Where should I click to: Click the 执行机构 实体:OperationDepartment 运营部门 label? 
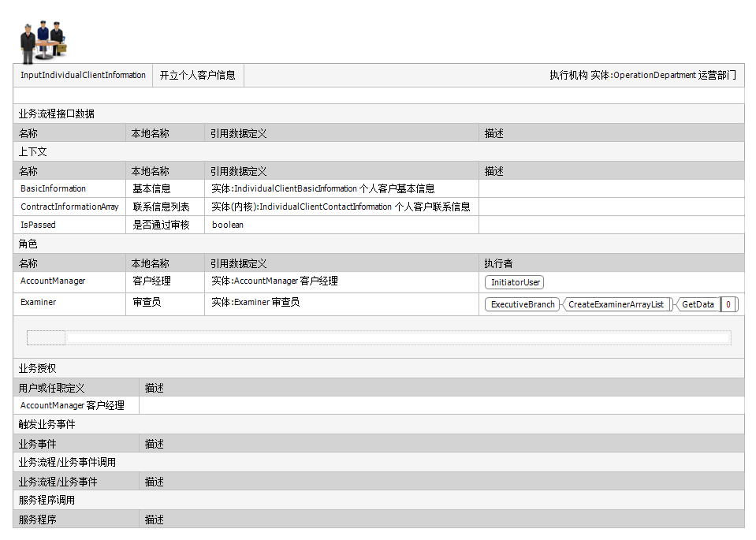[x=642, y=75]
